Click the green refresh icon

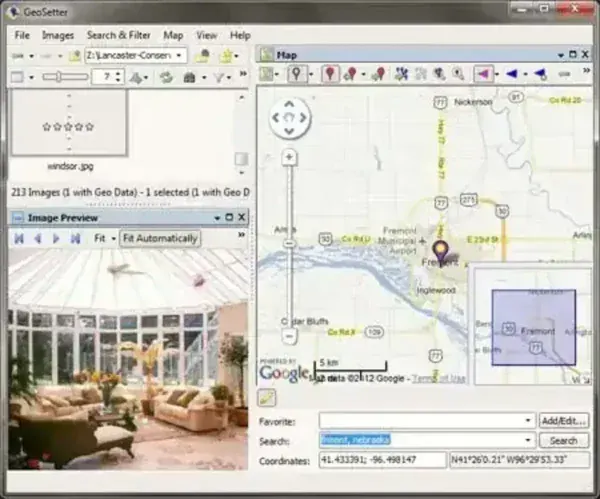click(x=166, y=78)
